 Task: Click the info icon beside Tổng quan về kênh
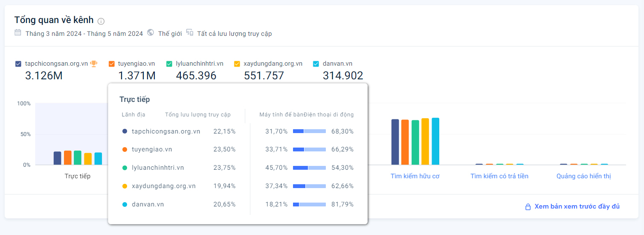coord(101,21)
